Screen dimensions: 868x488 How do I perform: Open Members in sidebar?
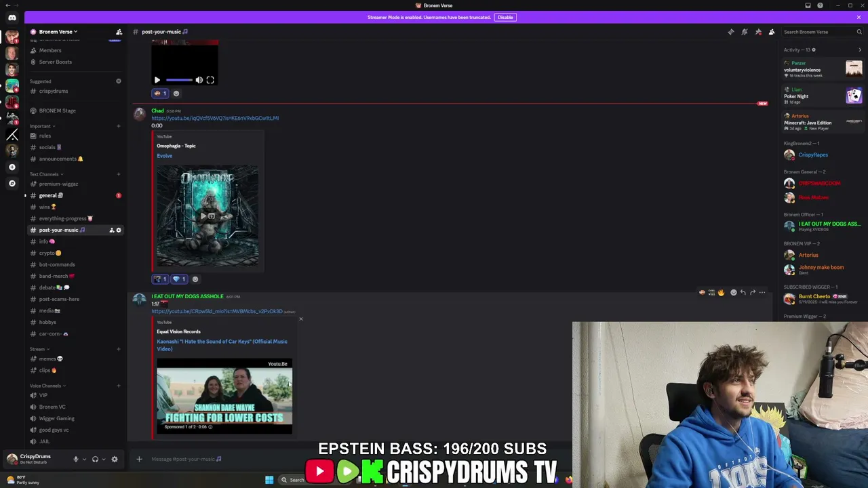click(75, 50)
